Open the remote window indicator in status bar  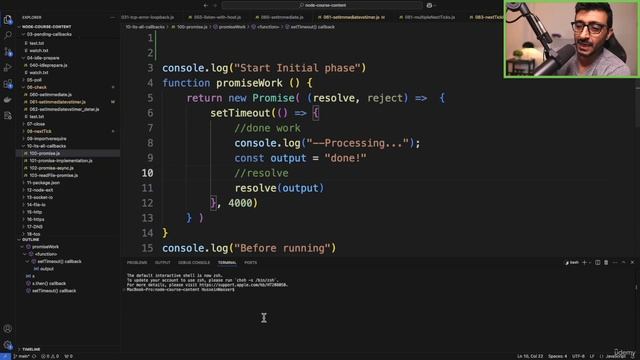5,356
